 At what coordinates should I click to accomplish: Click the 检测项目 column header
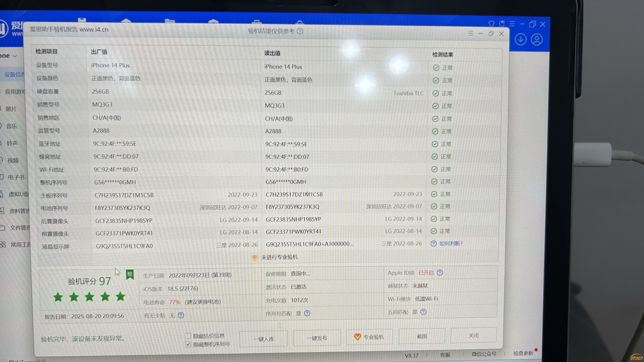click(46, 51)
